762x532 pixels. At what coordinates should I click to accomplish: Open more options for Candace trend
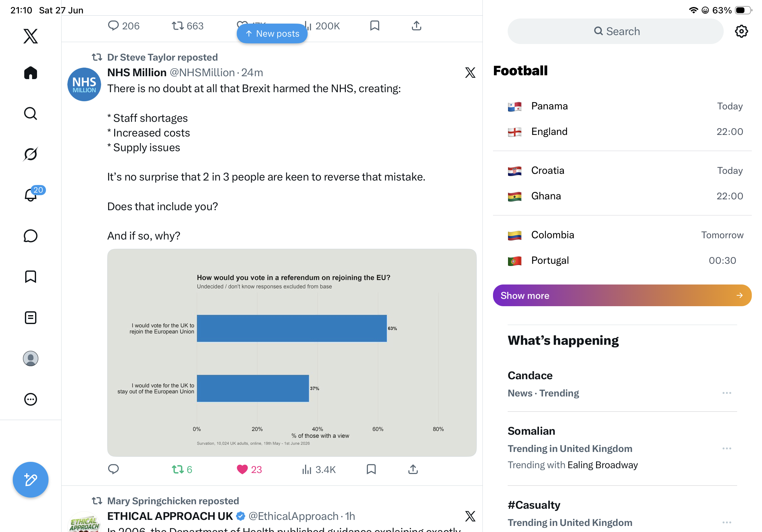[727, 393]
